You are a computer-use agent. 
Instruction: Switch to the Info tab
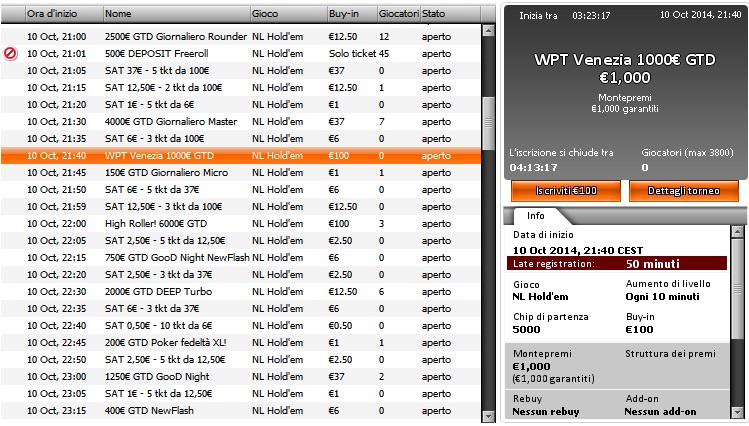click(x=535, y=216)
